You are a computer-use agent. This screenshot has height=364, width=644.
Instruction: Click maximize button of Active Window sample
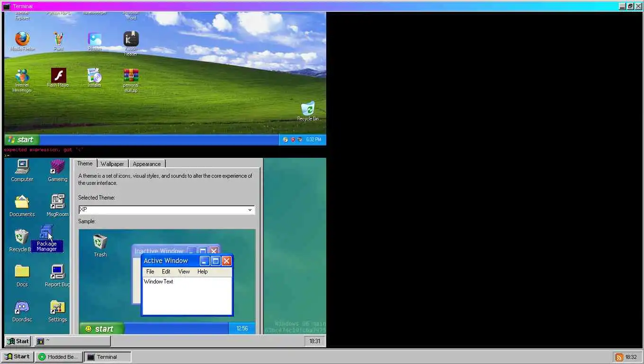[x=215, y=261]
